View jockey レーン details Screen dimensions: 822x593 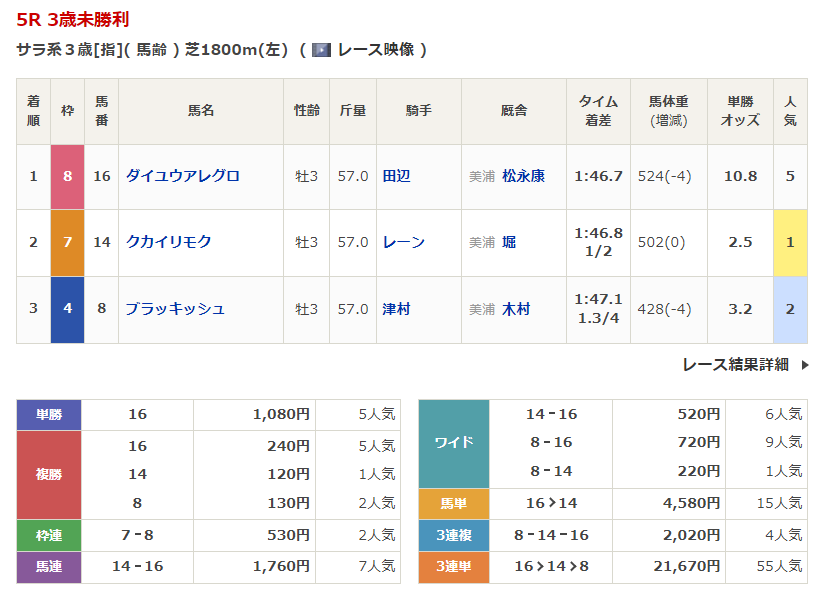[403, 242]
